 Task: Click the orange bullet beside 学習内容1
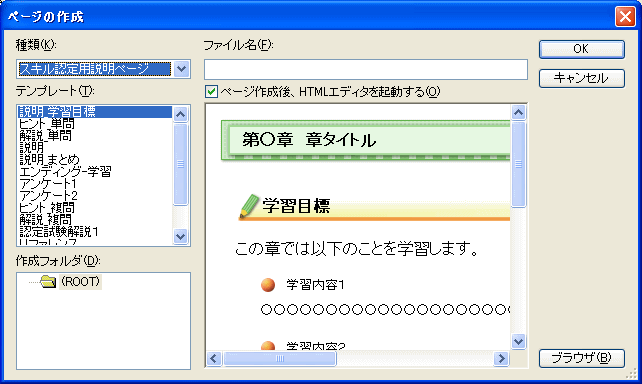pos(268,285)
